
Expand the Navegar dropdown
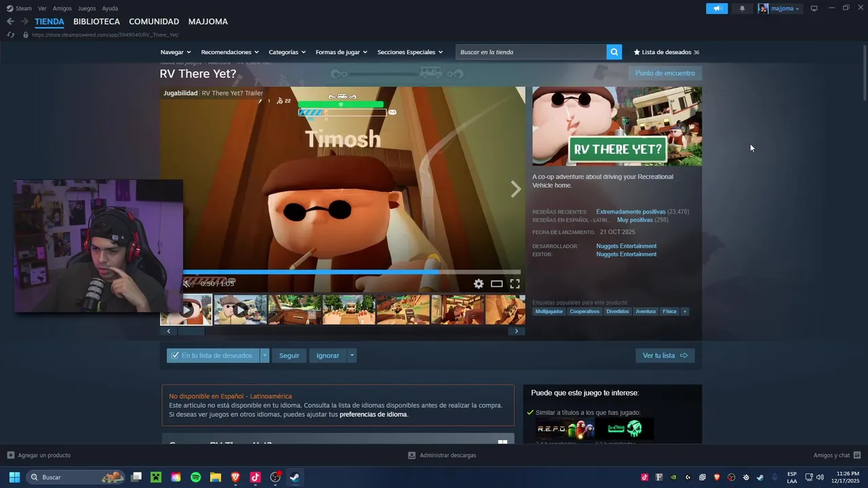[x=176, y=52]
